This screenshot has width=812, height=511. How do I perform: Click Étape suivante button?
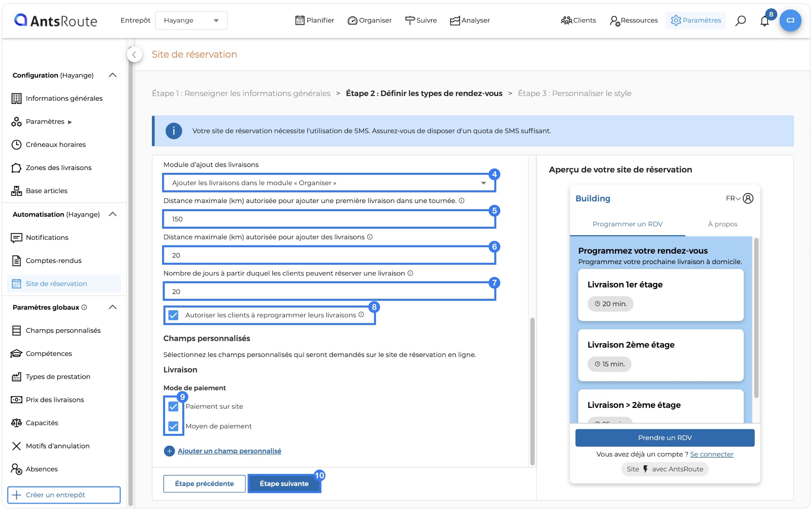click(x=284, y=484)
